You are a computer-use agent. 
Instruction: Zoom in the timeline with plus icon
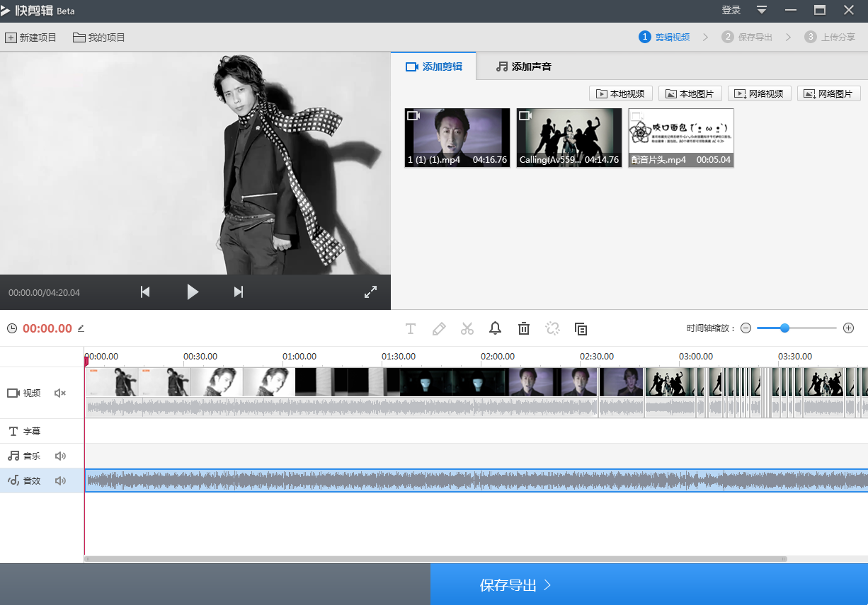849,328
